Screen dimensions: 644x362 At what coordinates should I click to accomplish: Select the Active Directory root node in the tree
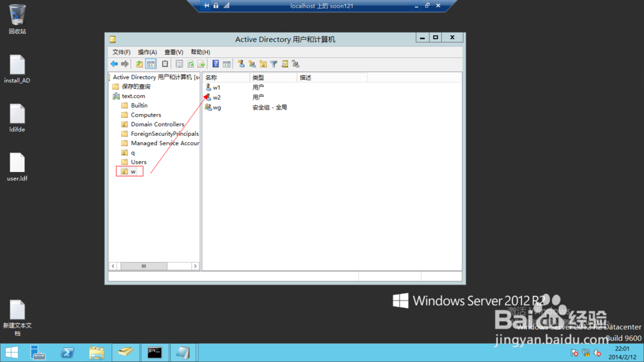coord(155,77)
